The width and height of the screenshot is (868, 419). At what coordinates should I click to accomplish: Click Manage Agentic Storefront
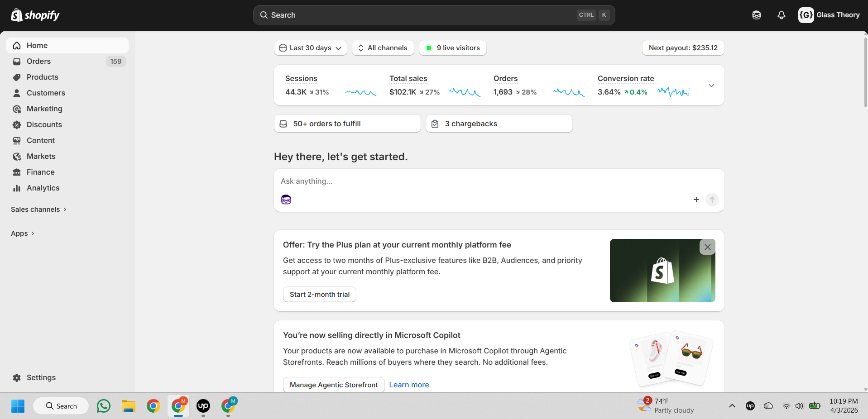click(x=334, y=385)
